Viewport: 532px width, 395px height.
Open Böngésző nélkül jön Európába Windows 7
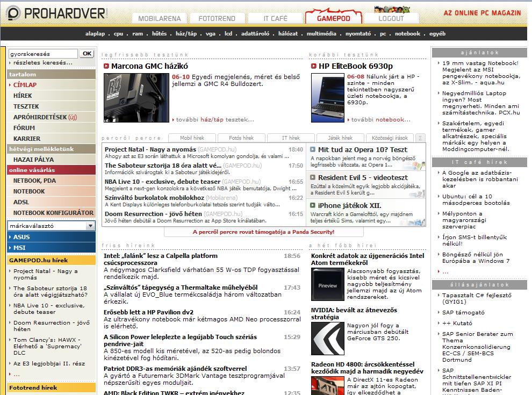click(x=476, y=257)
